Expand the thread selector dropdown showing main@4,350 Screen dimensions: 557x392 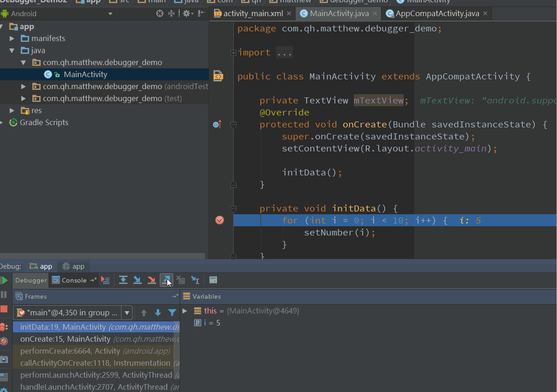(x=127, y=312)
